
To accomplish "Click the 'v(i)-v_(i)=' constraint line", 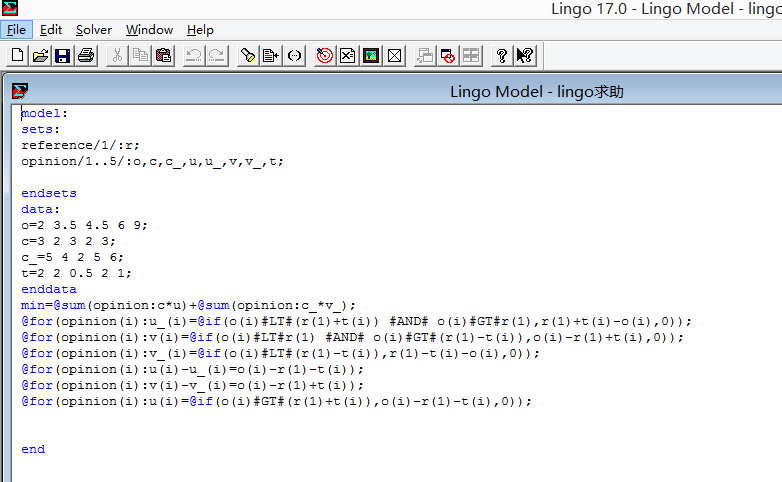I will click(x=193, y=385).
